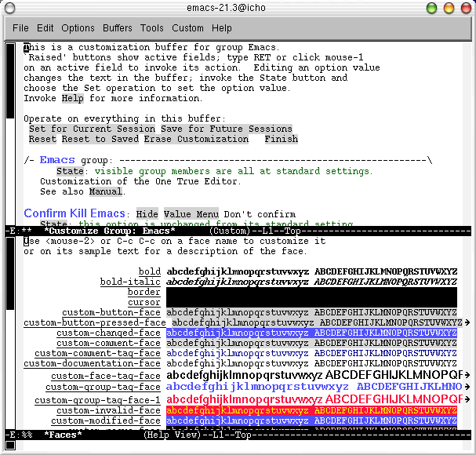Click custom-group-tag-face-1 red sample text
476x455 pixels.
[314, 399]
